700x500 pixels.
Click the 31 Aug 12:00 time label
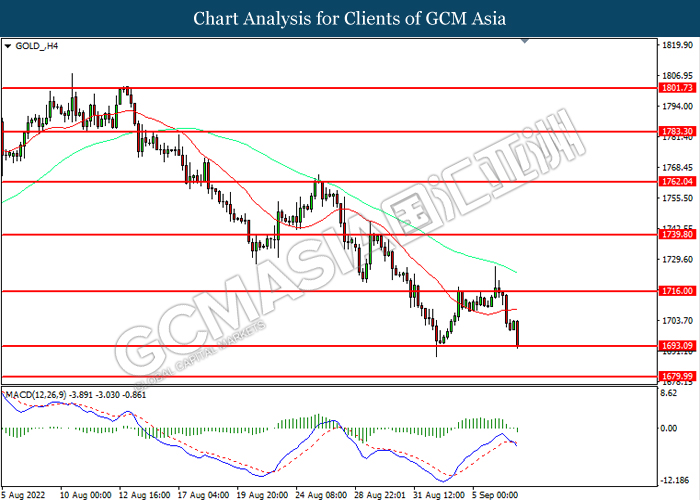coord(439,495)
